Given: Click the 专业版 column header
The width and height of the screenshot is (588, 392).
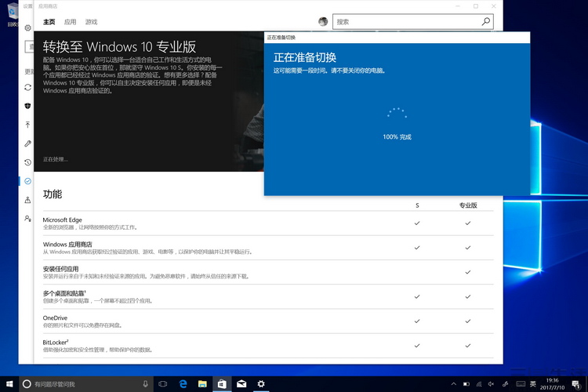Looking at the screenshot, I should click(468, 205).
